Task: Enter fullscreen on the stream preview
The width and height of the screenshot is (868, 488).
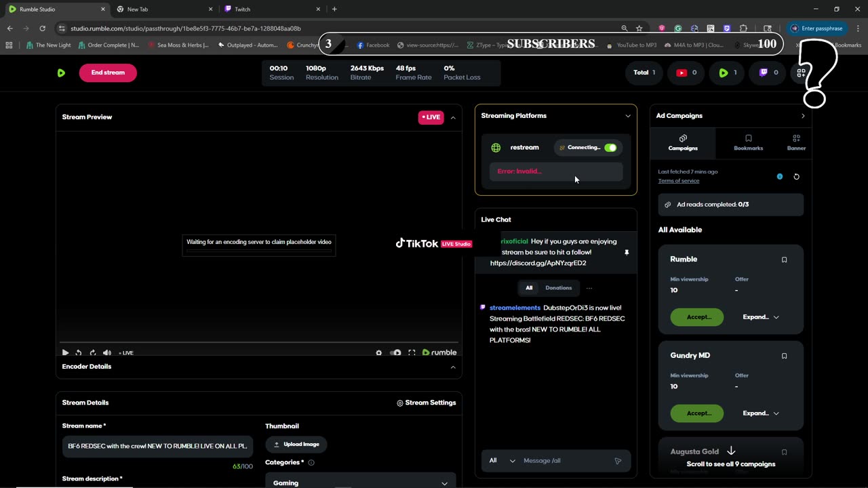Action: click(x=412, y=352)
